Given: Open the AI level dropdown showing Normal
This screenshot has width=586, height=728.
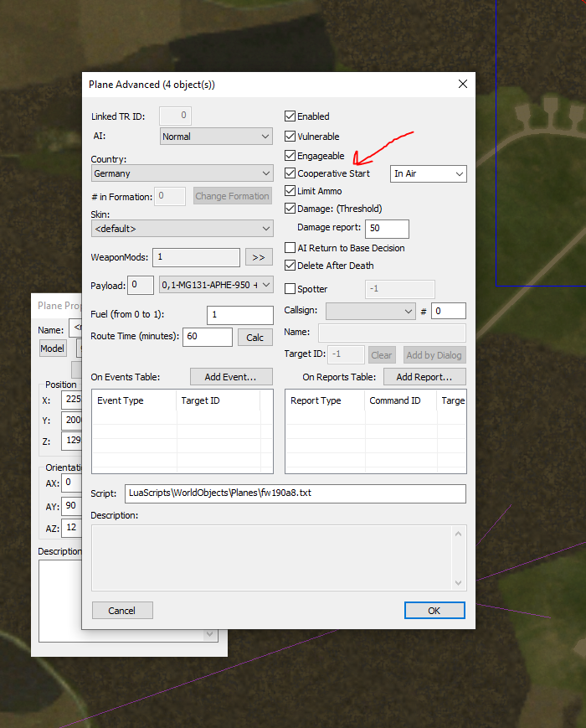Looking at the screenshot, I should tap(216, 137).
